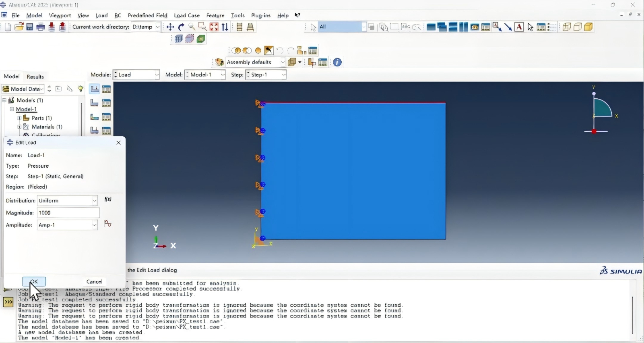Viewport: 644px width, 343px height.
Task: Click OK in Edit Load dialog
Action: pos(34,282)
